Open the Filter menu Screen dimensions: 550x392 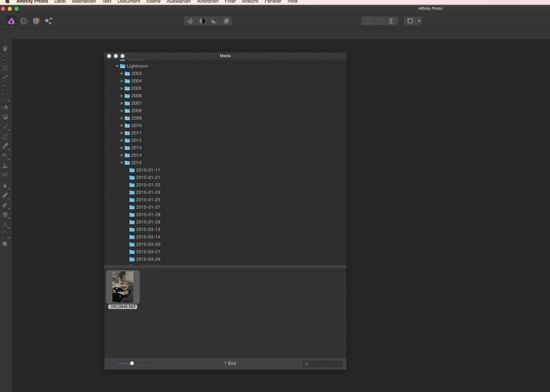[230, 2]
